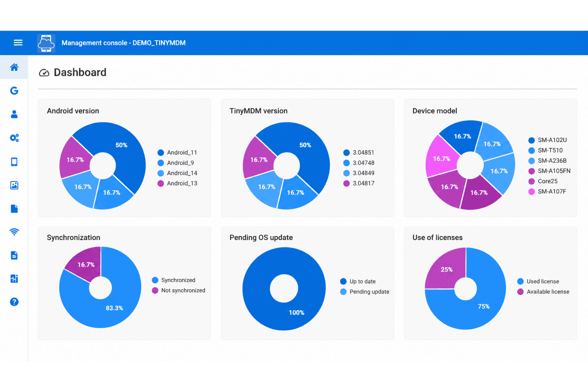Image resolution: width=588 pixels, height=392 pixels.
Task: Open the Files sidebar icon
Action: coord(14,209)
